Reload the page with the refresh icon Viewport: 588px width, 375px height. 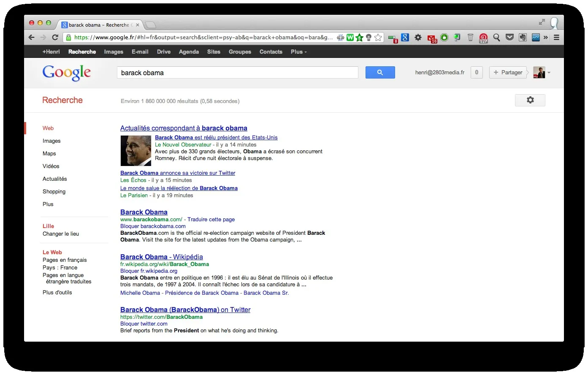(x=55, y=38)
